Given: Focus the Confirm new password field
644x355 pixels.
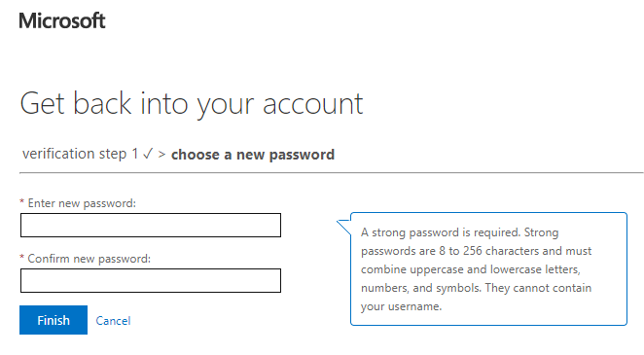Looking at the screenshot, I should click(151, 281).
